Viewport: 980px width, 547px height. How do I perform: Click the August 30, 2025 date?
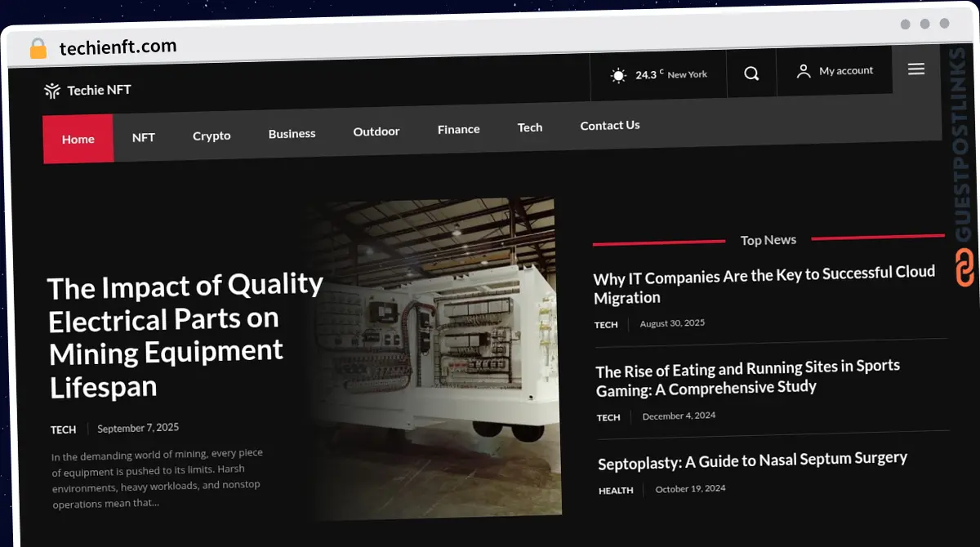click(672, 323)
